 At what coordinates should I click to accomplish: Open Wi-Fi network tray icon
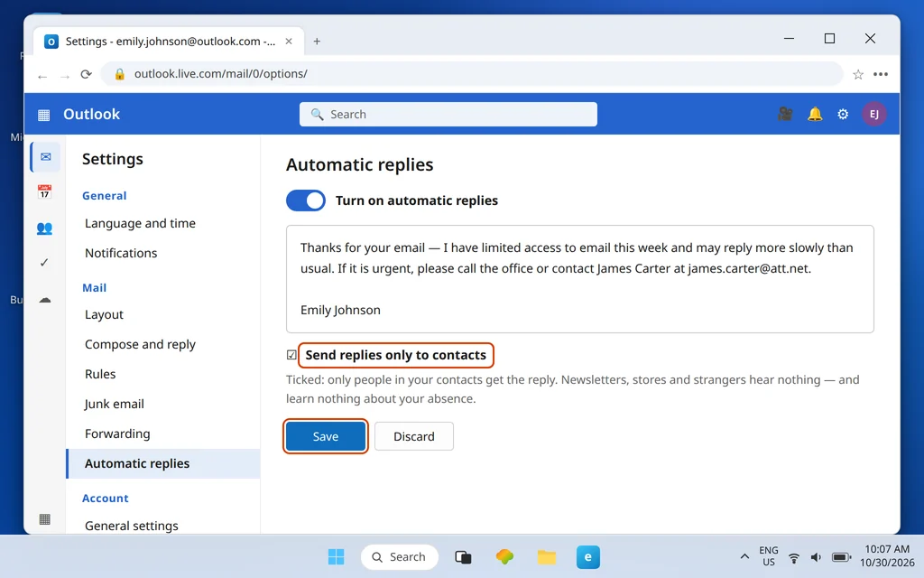coord(794,557)
